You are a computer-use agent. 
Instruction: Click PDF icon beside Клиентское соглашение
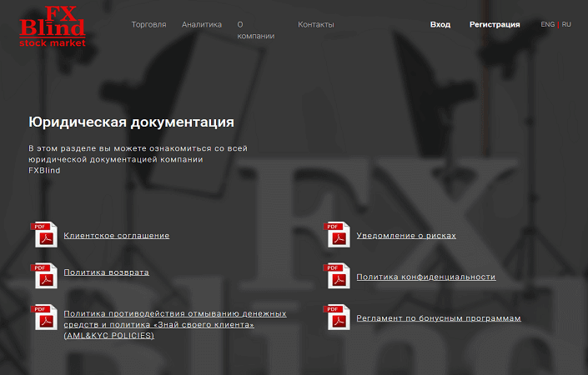pyautogui.click(x=44, y=235)
